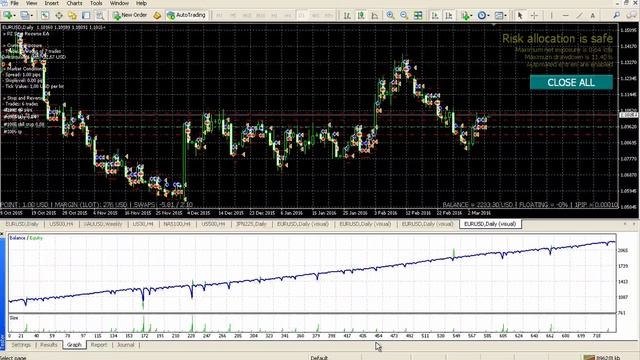
Task: Open the New Chart toolbar icon
Action: [x=7, y=15]
